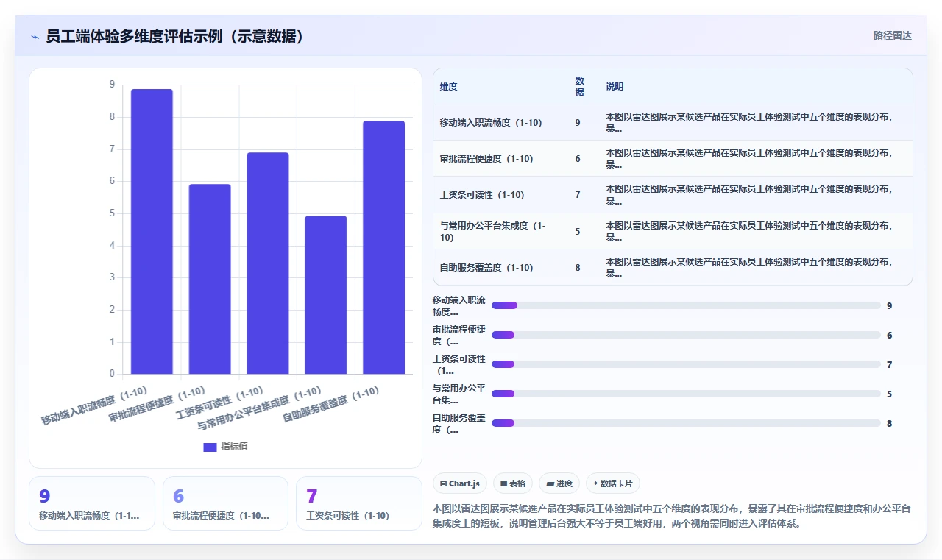Viewport: 942px width, 560px height.
Task: Click the Chart.js tag chip
Action: point(460,483)
